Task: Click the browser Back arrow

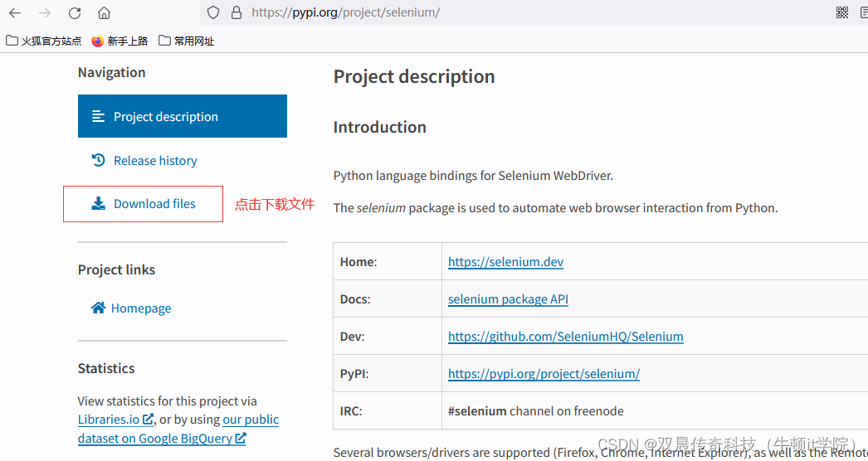Action: tap(15, 12)
